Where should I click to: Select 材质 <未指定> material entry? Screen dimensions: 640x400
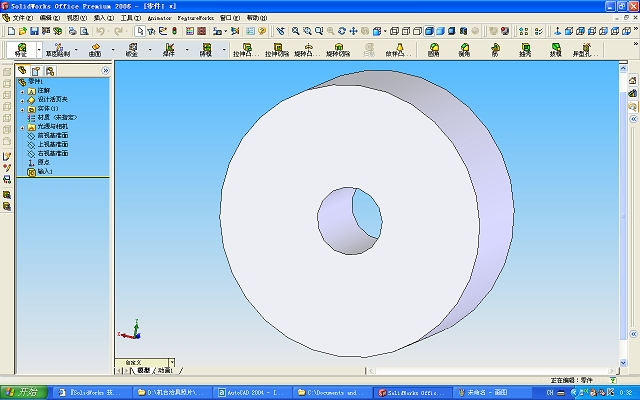pos(57,118)
